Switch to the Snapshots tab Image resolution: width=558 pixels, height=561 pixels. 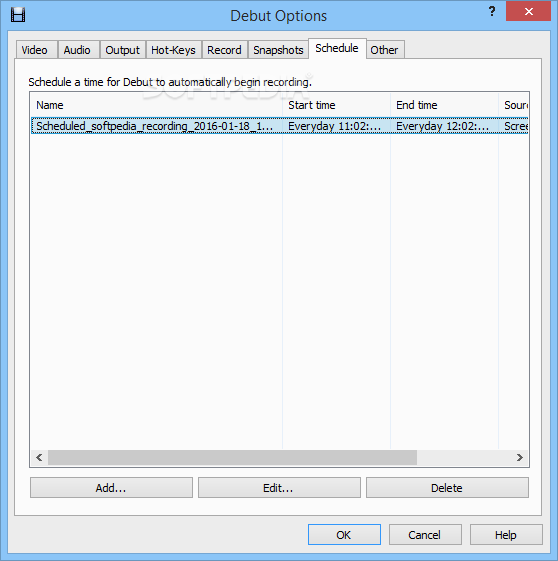278,50
